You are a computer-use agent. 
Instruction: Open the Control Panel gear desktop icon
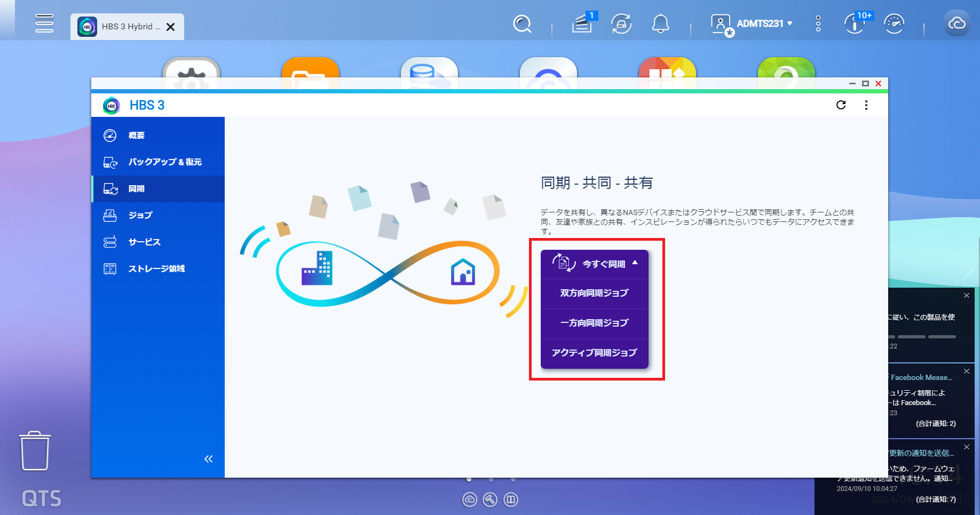click(192, 68)
